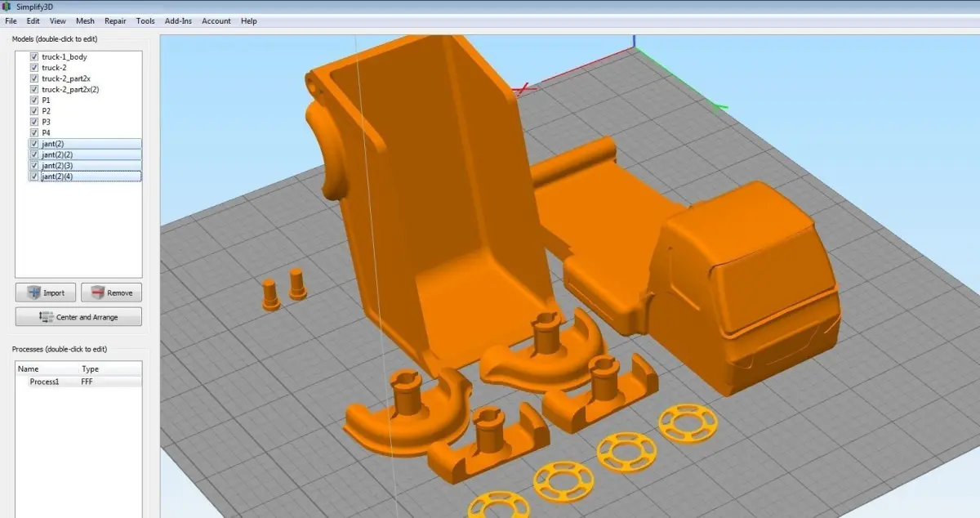Image resolution: width=980 pixels, height=518 pixels.
Task: Select model P2 in the list
Action: coord(46,110)
